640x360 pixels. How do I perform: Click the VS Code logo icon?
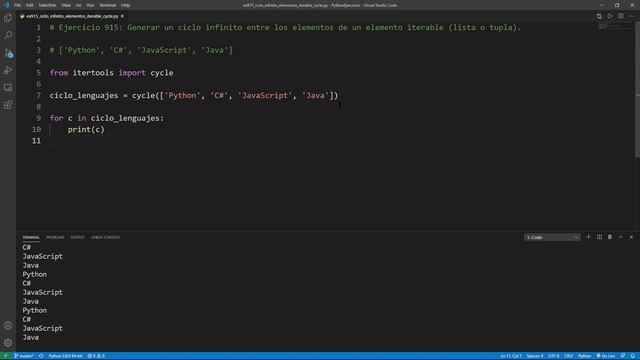coord(6,5)
